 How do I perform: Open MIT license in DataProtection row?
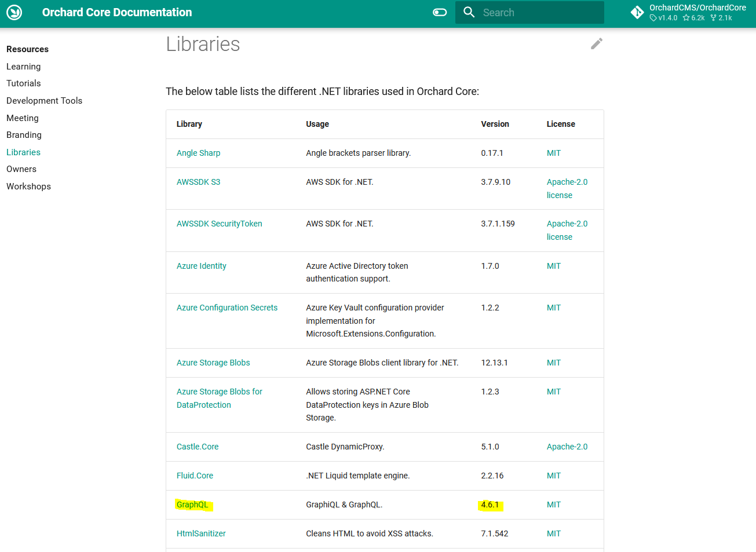click(554, 392)
